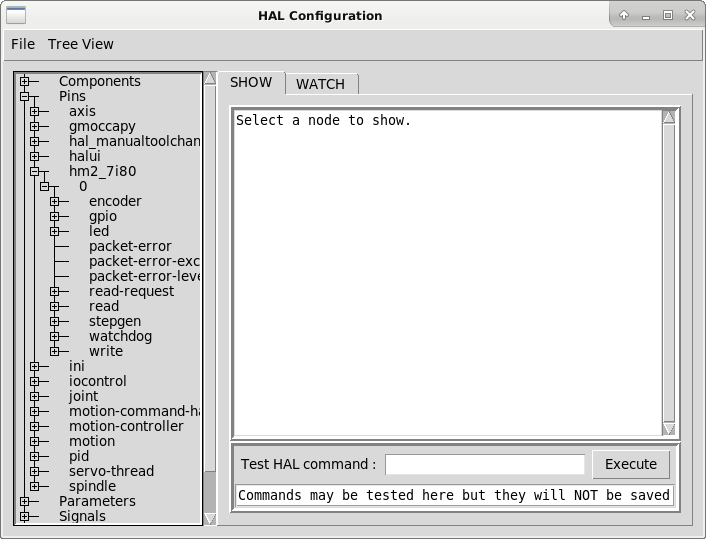The height and width of the screenshot is (539, 706).
Task: Expand the read node
Action: [x=54, y=307]
